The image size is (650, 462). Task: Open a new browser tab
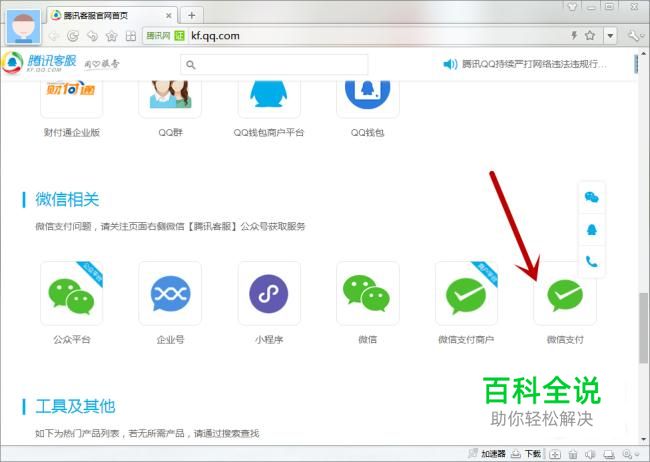[192, 15]
